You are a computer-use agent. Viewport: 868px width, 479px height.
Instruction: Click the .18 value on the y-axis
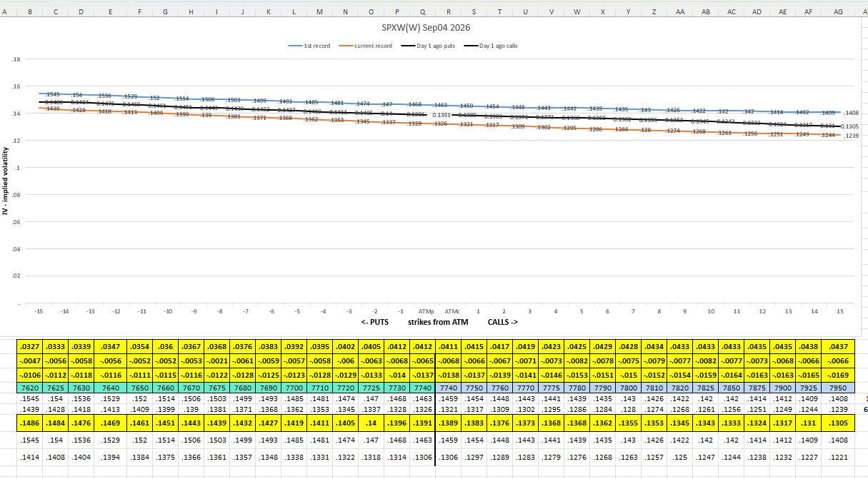(x=16, y=59)
